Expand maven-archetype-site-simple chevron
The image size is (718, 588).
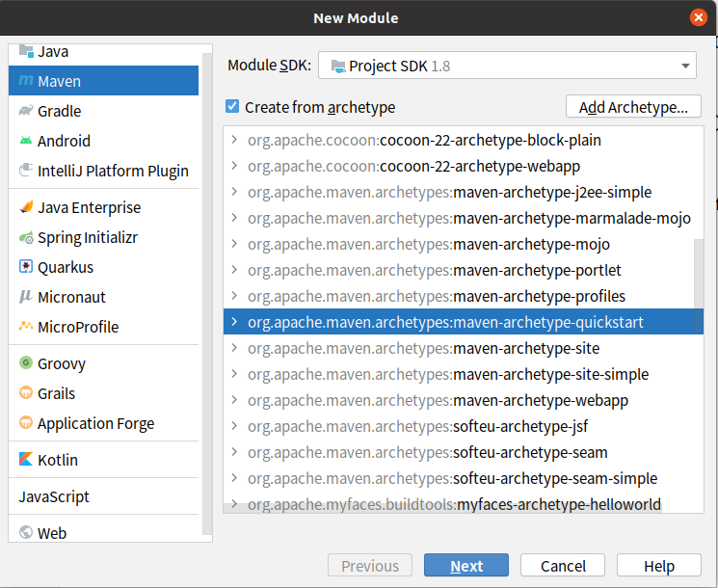click(234, 374)
